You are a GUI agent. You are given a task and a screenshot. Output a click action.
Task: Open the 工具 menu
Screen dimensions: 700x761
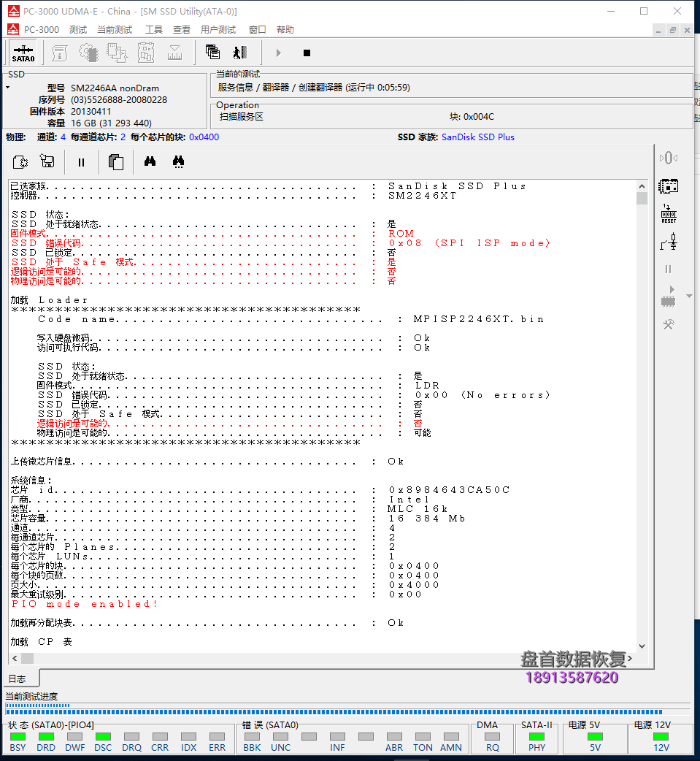pyautogui.click(x=154, y=30)
